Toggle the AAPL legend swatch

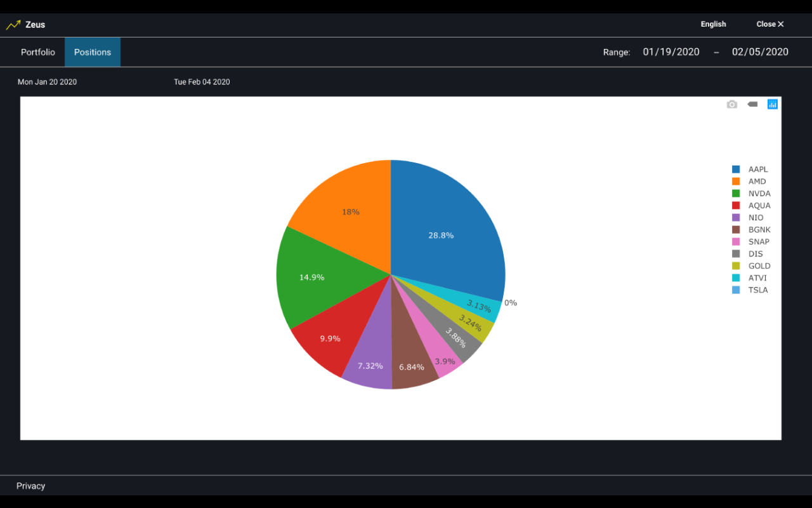point(736,170)
